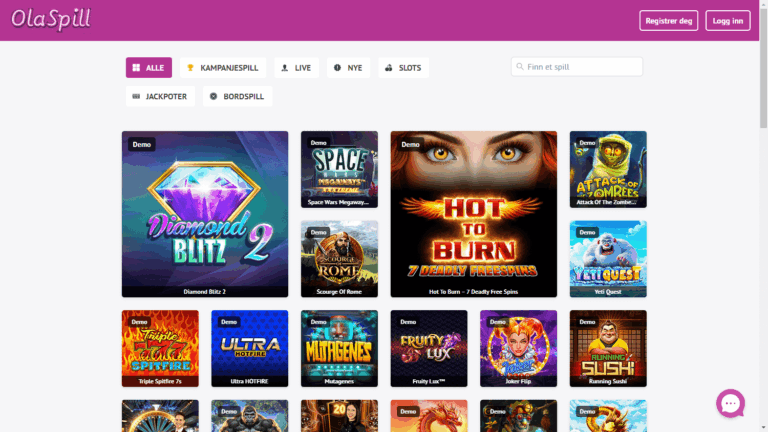Launch the Ultra HOTFIRE game
Viewport: 768px width, 432px height.
pyautogui.click(x=250, y=348)
